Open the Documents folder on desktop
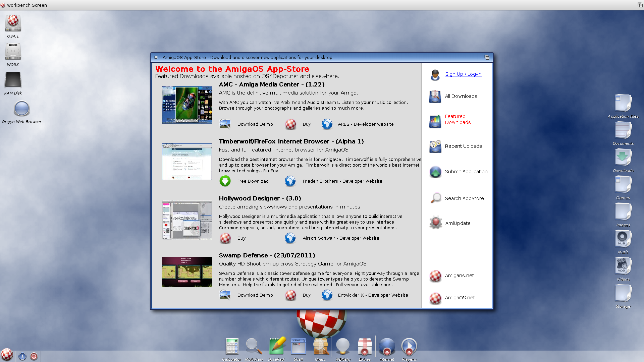This screenshot has height=362, width=644. [623, 130]
